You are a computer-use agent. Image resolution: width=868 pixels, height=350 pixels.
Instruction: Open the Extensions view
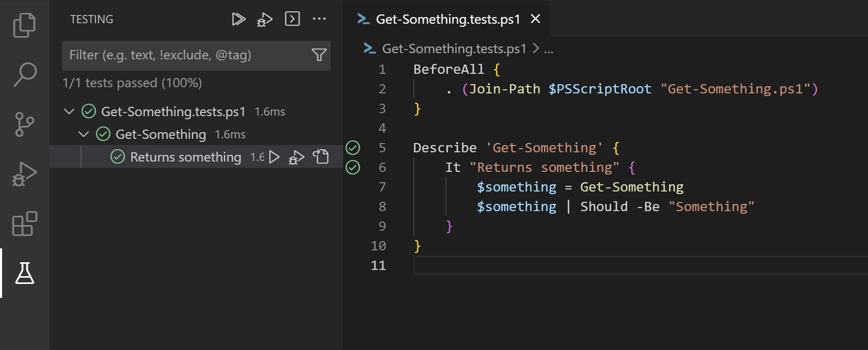[x=24, y=224]
